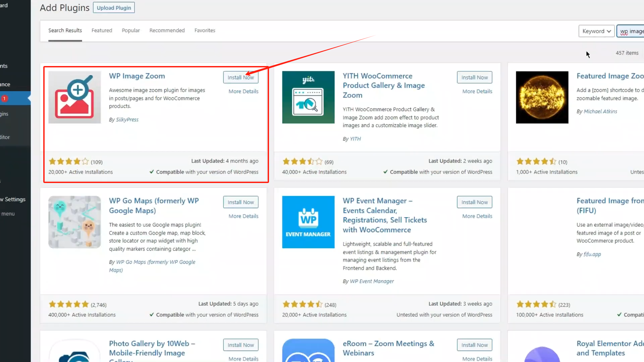Click the YITH WooCommerce plugin icon
The height and width of the screenshot is (362, 644).
pos(308,97)
